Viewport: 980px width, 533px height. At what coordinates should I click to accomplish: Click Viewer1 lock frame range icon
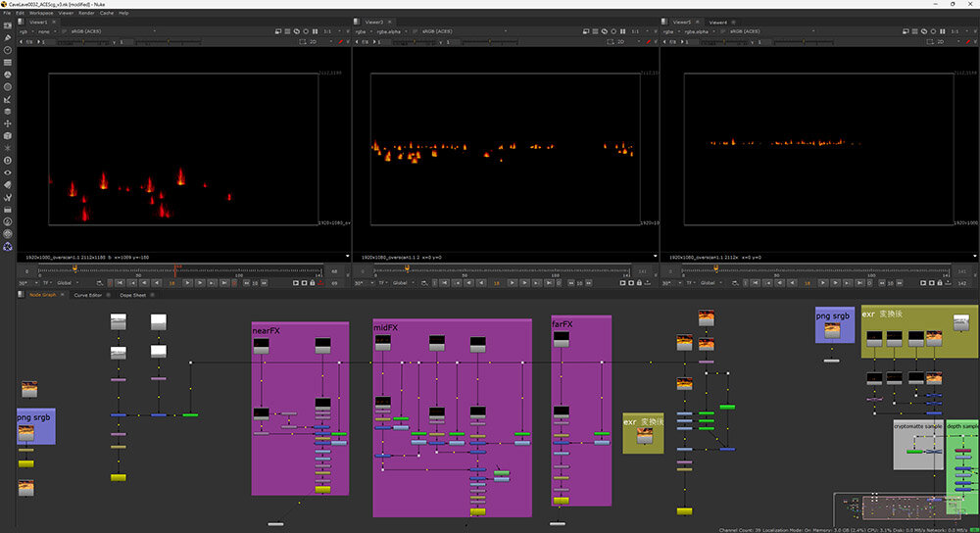pyautogui.click(x=313, y=283)
